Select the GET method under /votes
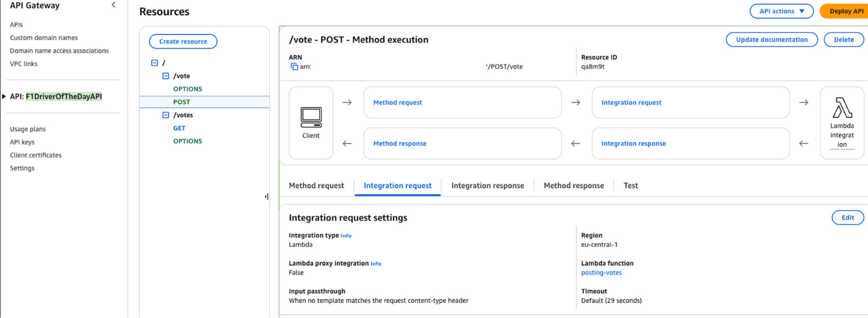 click(179, 128)
